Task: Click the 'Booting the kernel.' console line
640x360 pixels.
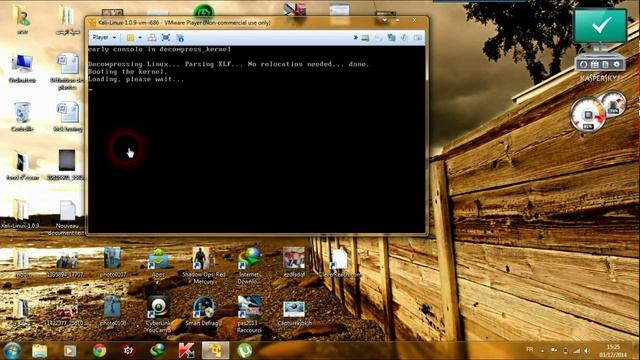Action: click(x=127, y=71)
